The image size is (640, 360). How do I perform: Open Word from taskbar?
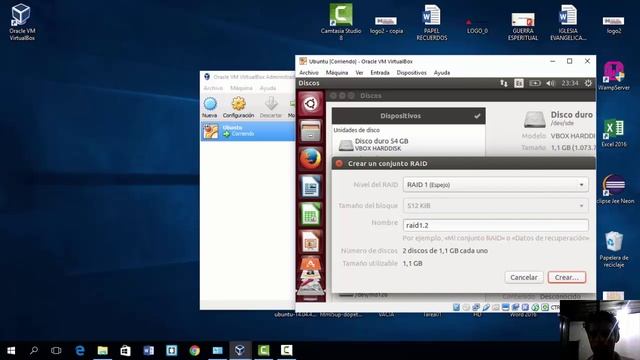pyautogui.click(x=149, y=350)
